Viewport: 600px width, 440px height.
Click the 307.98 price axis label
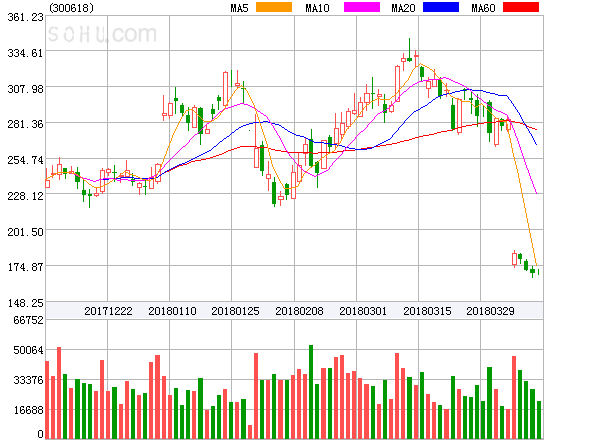25,89
